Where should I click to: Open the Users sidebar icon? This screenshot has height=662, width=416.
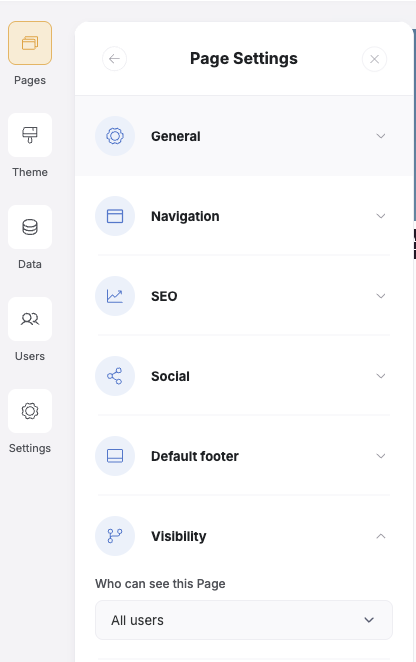coord(30,319)
